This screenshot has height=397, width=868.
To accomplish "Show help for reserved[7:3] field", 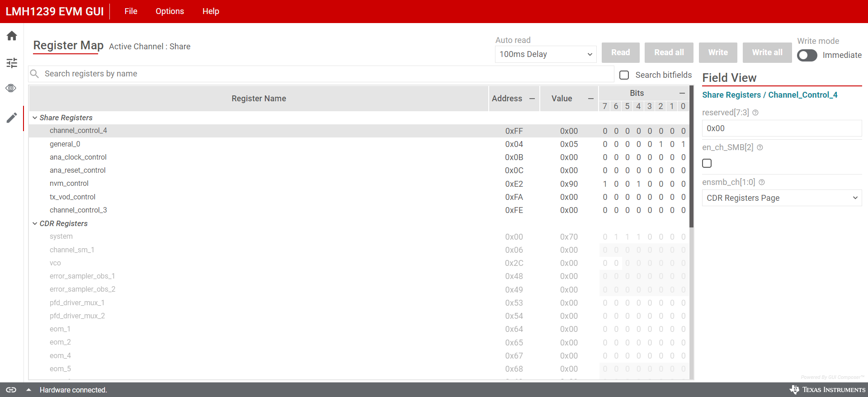I will [755, 113].
